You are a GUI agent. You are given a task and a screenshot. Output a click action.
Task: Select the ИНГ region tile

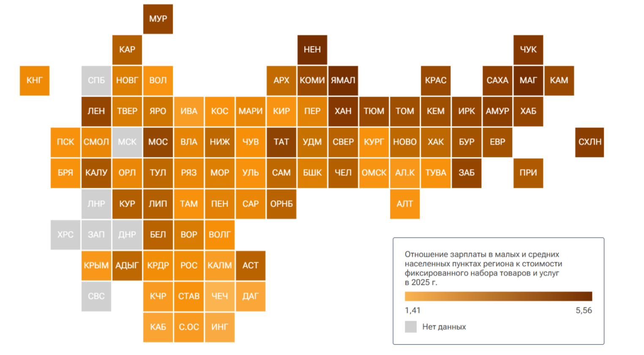[x=220, y=327]
